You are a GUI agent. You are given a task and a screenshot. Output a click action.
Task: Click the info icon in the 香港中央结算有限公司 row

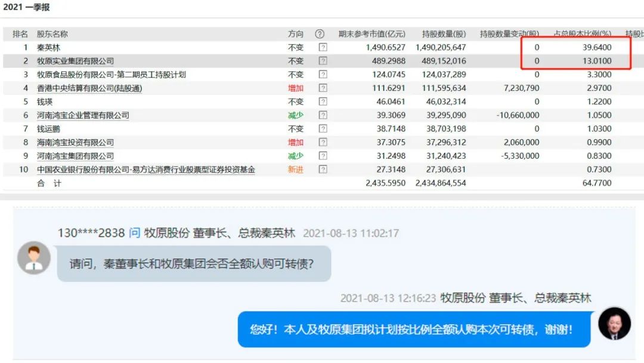click(323, 88)
